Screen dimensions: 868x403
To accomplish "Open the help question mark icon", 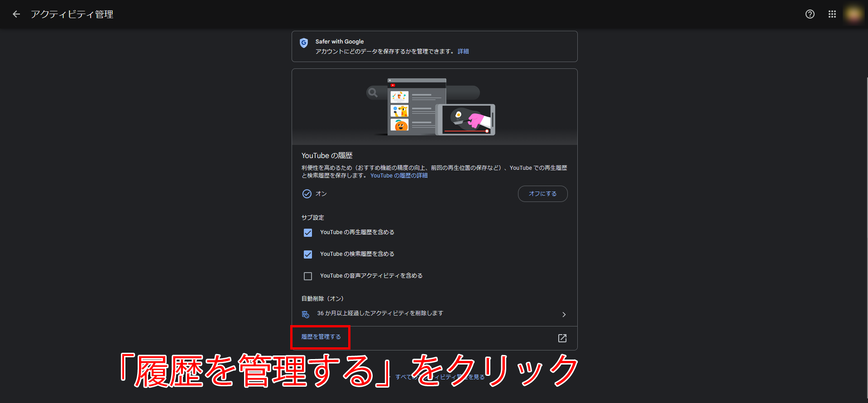I will coord(810,14).
